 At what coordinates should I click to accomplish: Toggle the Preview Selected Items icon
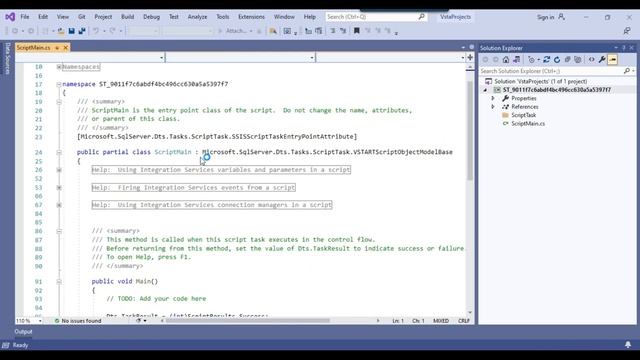click(613, 60)
